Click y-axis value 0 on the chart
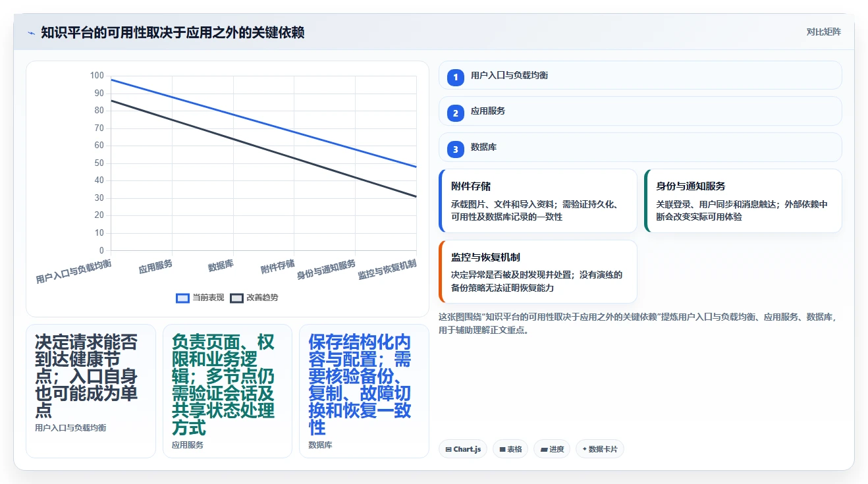The image size is (868, 484). 101,250
